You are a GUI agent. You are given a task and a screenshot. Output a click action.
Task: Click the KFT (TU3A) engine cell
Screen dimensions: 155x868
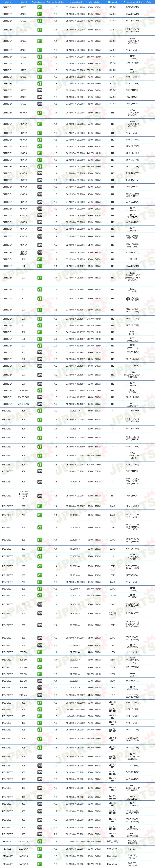pyautogui.click(x=132, y=575)
